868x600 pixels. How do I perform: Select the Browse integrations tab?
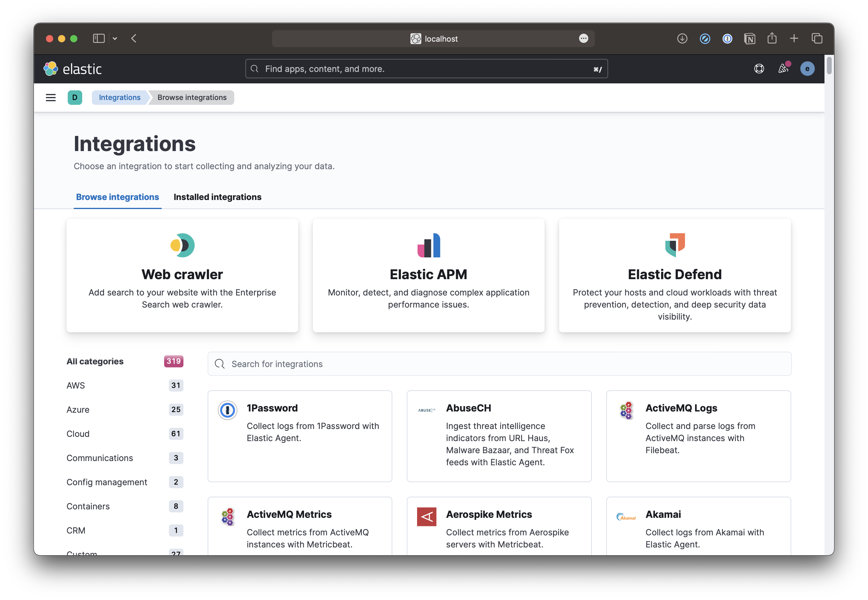(x=117, y=197)
